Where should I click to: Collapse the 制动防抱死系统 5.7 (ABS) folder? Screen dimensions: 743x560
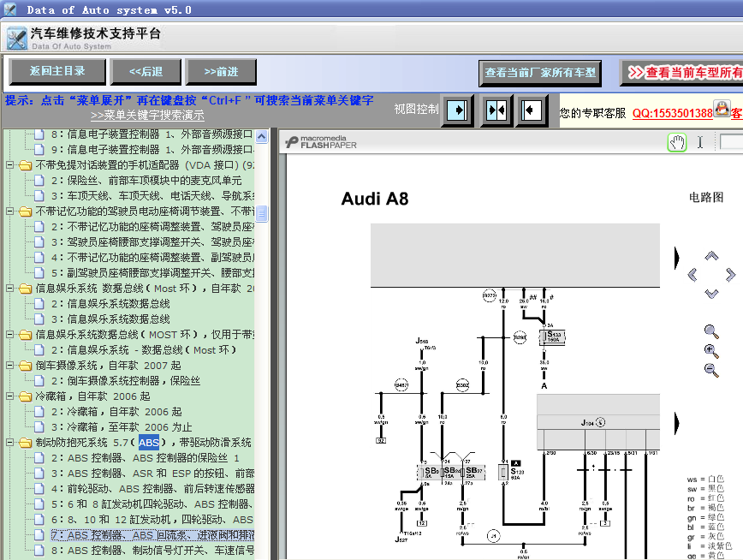pyautogui.click(x=9, y=443)
